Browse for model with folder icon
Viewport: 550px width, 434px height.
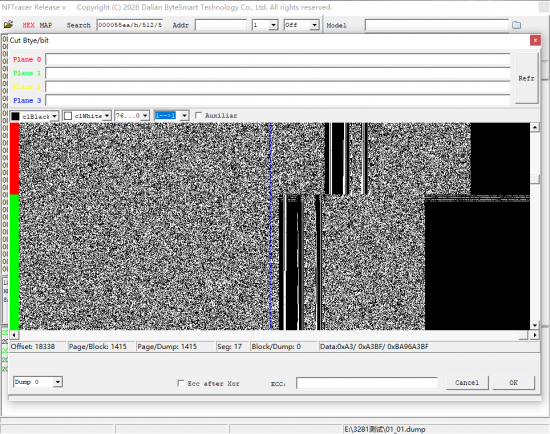coord(516,25)
